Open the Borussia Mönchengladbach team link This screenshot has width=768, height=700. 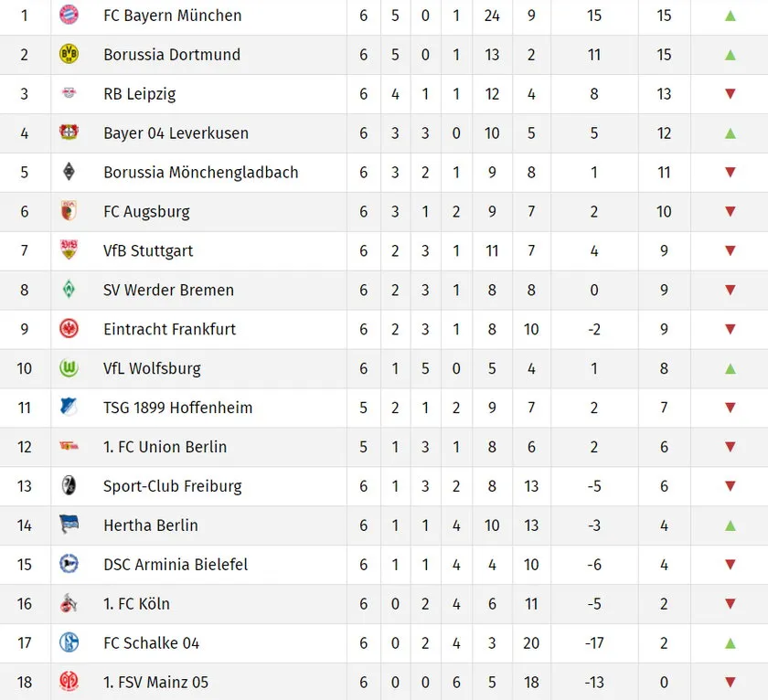click(200, 172)
